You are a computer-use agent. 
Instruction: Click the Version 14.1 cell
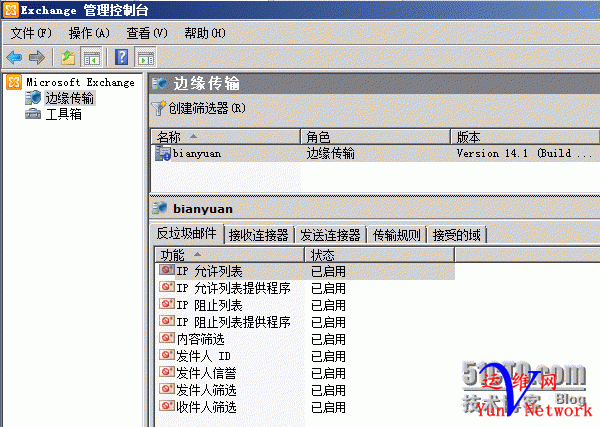[x=524, y=153]
